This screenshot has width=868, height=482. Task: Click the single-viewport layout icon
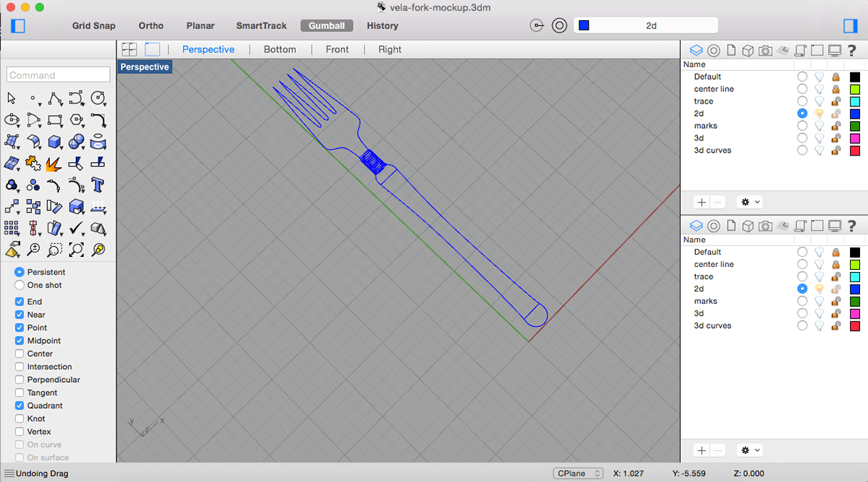152,49
